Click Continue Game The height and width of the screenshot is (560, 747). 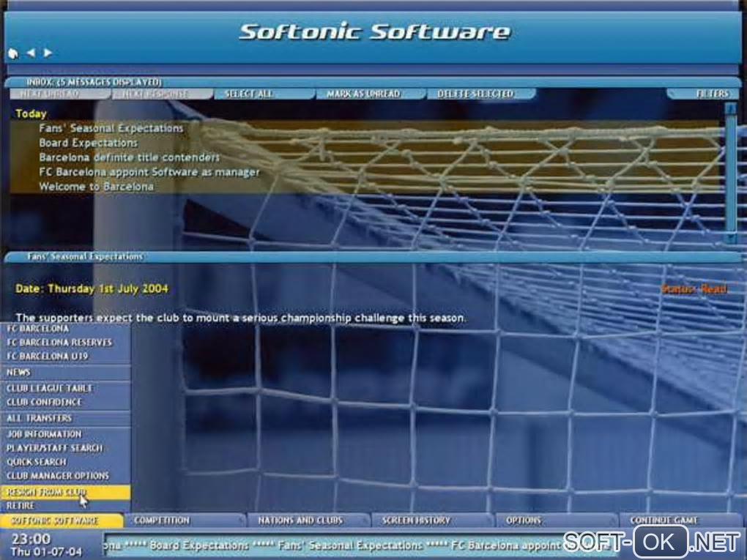click(x=681, y=520)
